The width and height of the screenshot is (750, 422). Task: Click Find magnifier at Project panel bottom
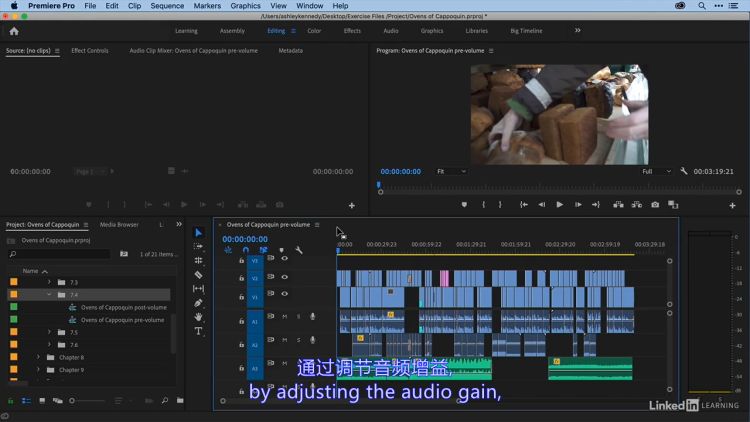[165, 400]
